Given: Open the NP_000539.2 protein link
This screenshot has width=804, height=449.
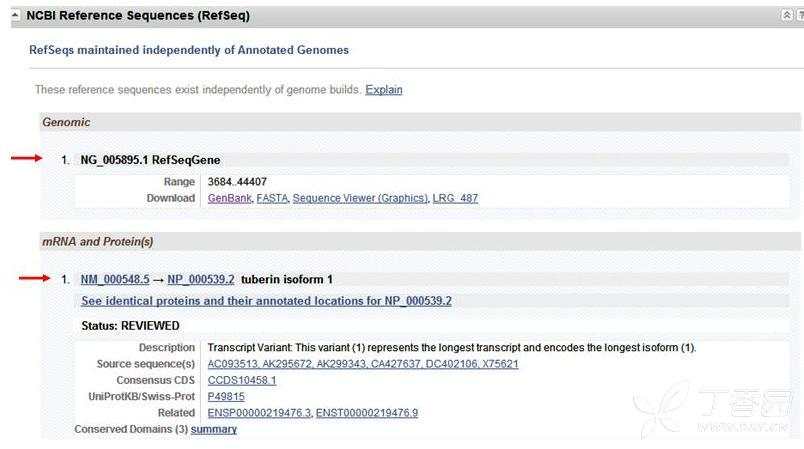Looking at the screenshot, I should [x=201, y=280].
